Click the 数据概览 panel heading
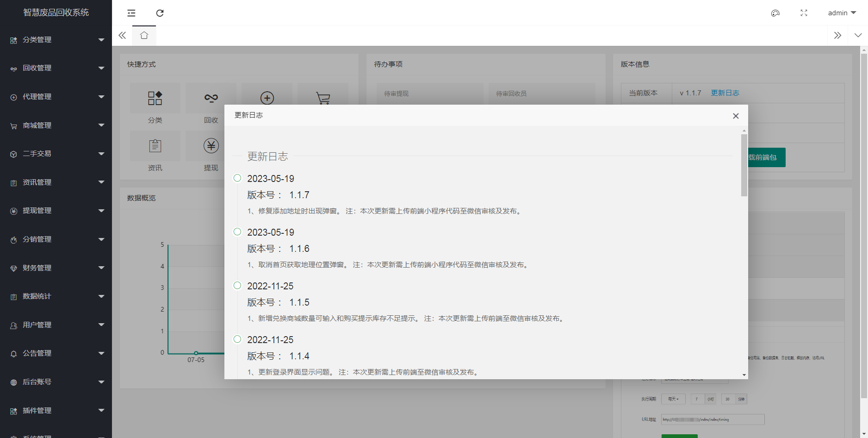Image resolution: width=868 pixels, height=438 pixels. pos(142,198)
